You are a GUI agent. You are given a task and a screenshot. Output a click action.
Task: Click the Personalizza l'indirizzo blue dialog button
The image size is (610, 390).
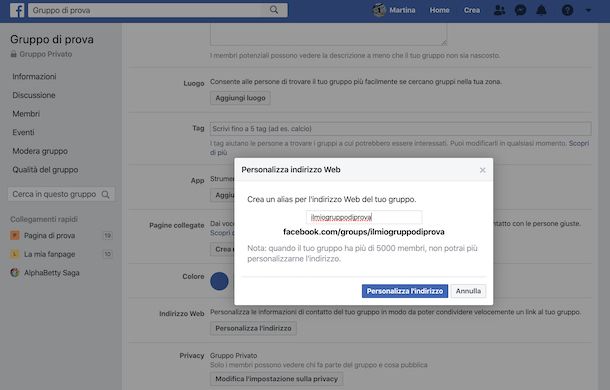pyautogui.click(x=405, y=291)
